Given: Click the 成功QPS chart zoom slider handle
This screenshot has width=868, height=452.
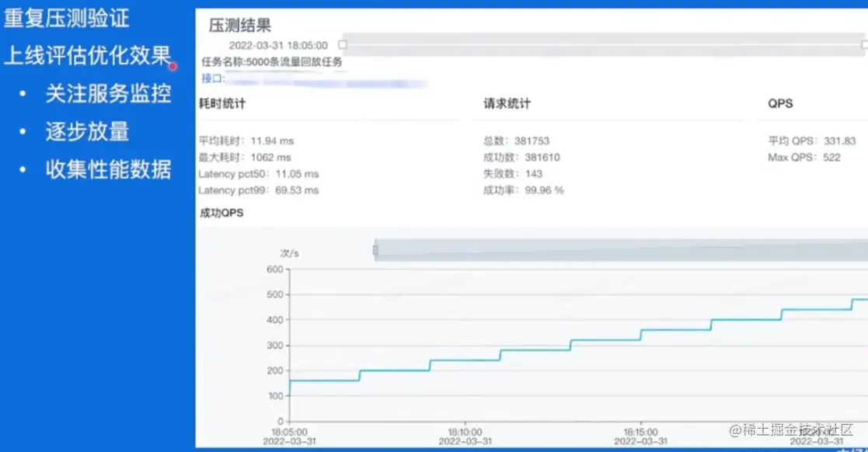Looking at the screenshot, I should click(x=375, y=250).
